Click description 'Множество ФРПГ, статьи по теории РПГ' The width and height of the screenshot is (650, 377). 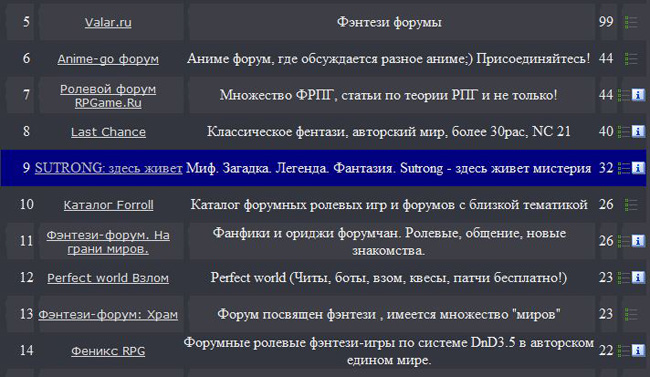[388, 95]
